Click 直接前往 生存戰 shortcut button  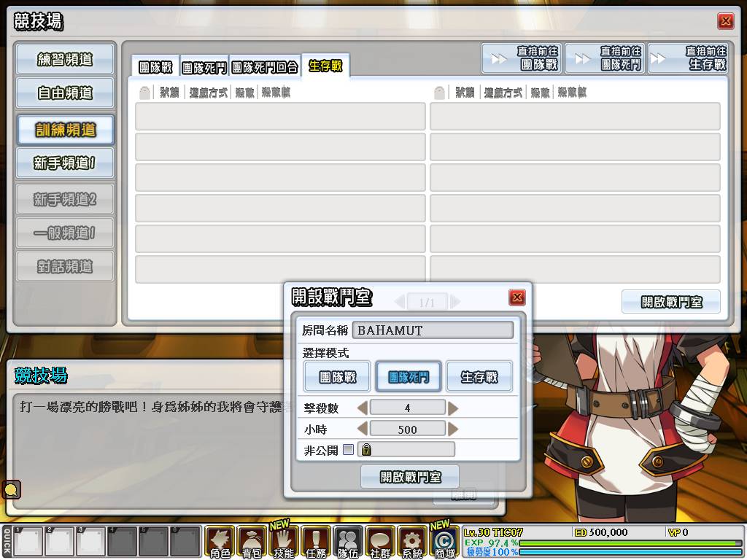(689, 58)
